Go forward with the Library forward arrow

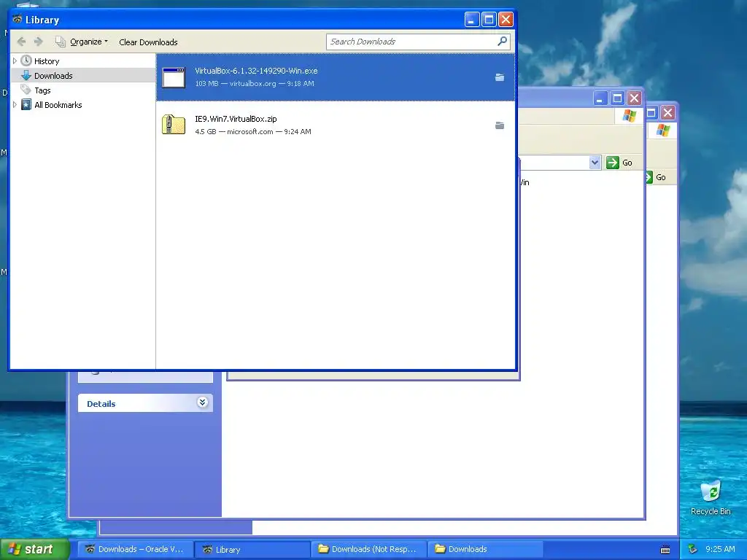(39, 42)
